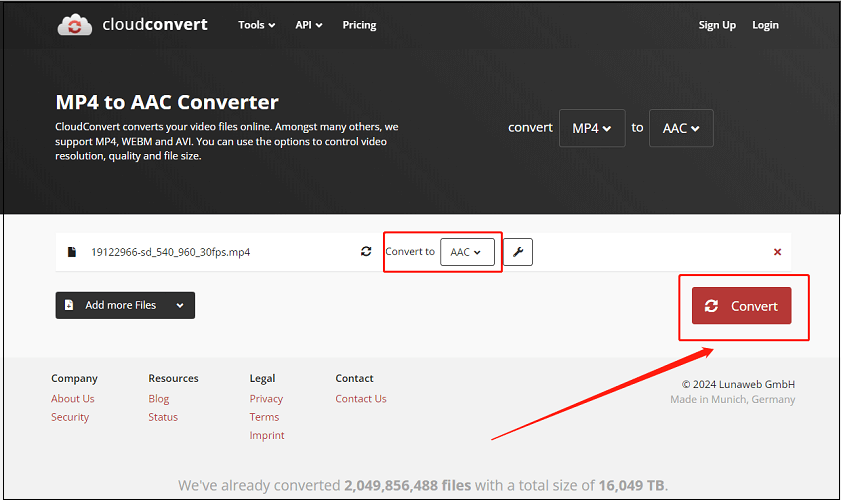Click the MP4 to AAC Converter heading

(x=167, y=102)
